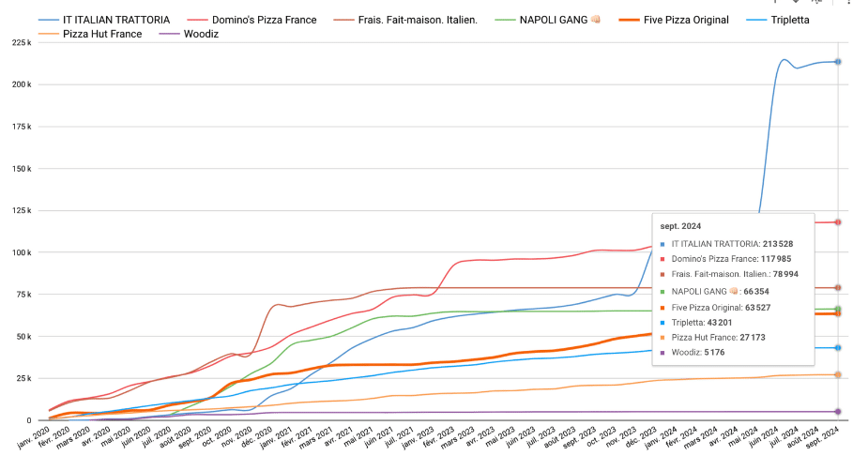
Task: Click the 'déc. 2023' x-axis label
Action: tap(642, 437)
